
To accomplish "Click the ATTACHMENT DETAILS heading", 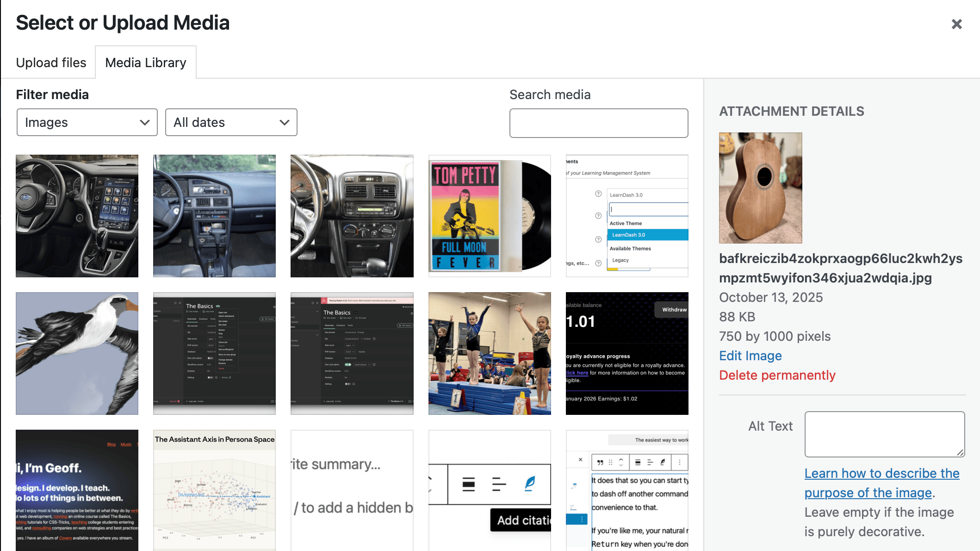I will pos(791,111).
